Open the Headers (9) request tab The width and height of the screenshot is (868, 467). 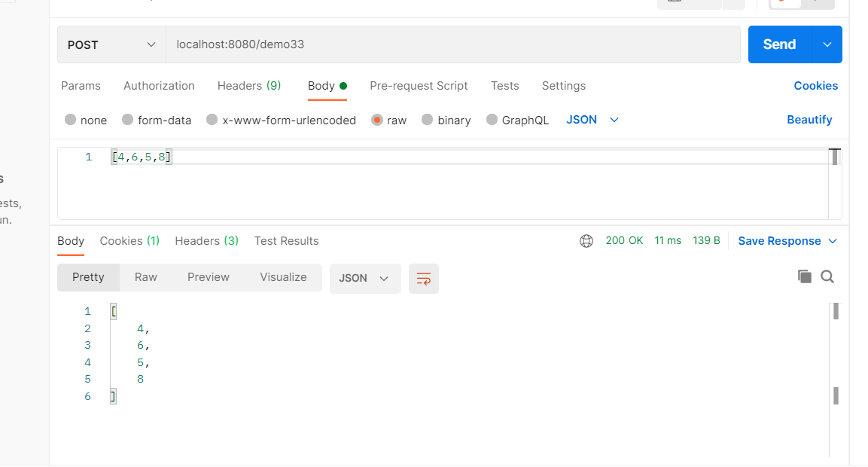click(249, 86)
